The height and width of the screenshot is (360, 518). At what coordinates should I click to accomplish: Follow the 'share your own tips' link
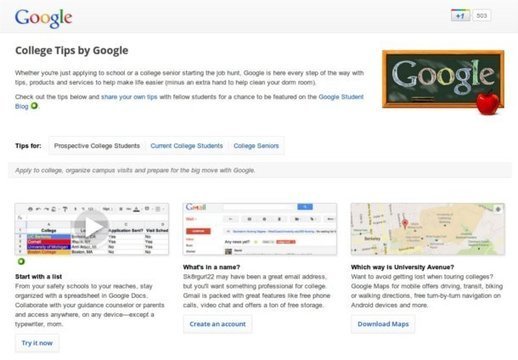point(129,97)
